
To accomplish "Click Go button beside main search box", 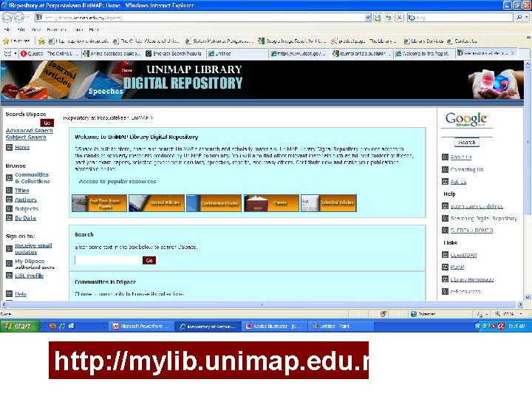I will coord(149,260).
